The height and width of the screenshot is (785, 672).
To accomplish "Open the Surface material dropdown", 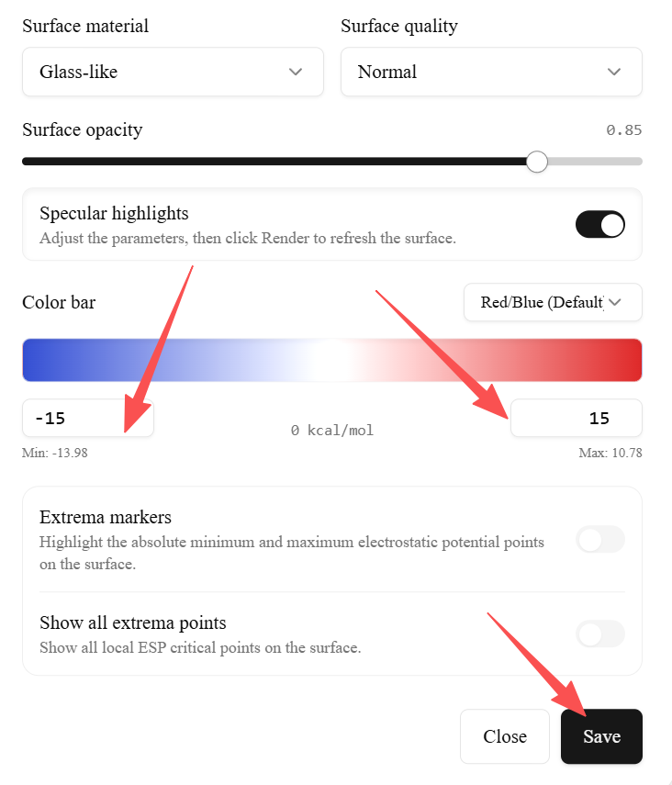I will (x=173, y=72).
